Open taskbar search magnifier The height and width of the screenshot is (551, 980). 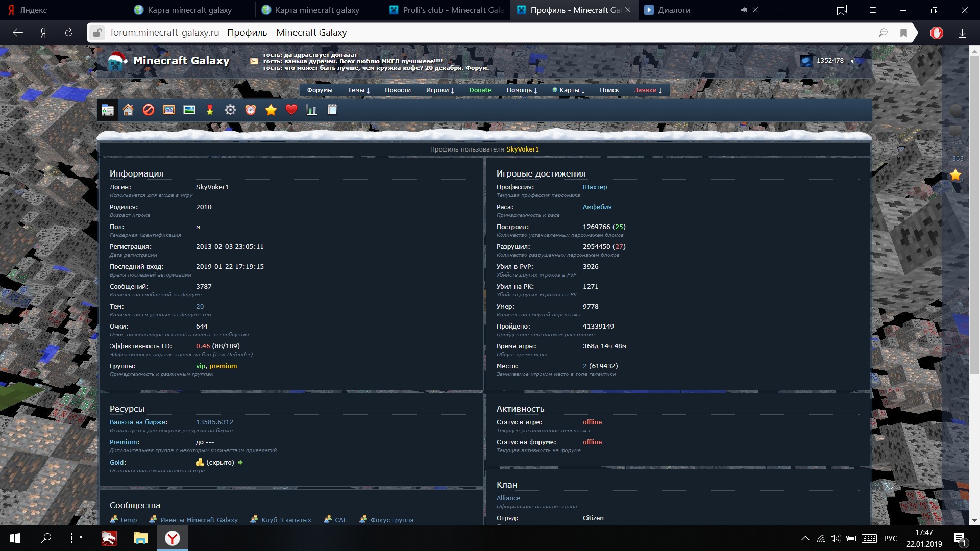46,538
